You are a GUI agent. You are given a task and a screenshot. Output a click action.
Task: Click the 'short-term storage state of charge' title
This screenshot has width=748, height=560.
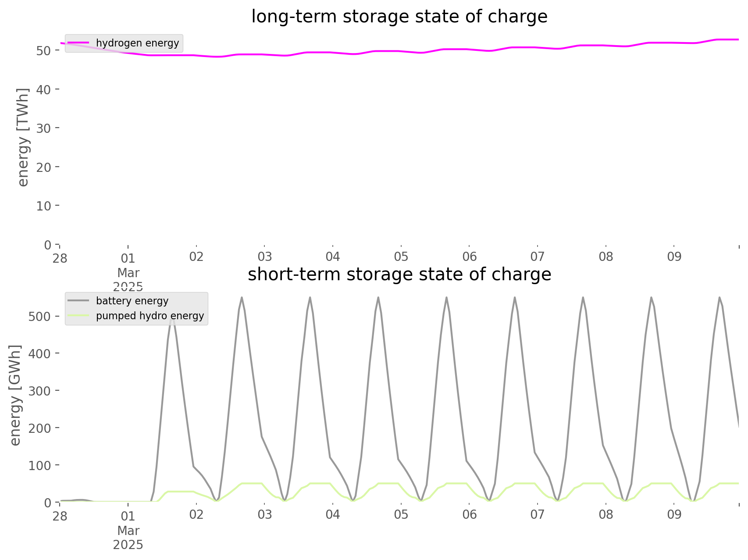tap(399, 275)
